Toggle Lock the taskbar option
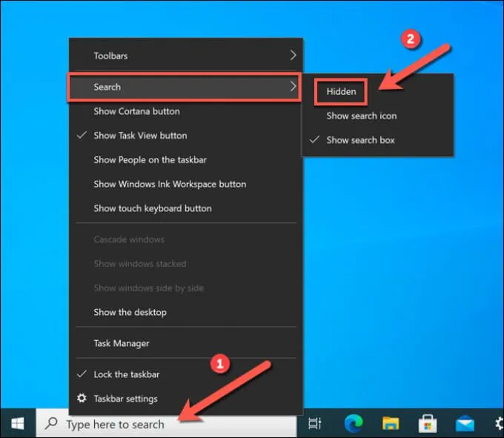This screenshot has width=504, height=438. point(186,374)
